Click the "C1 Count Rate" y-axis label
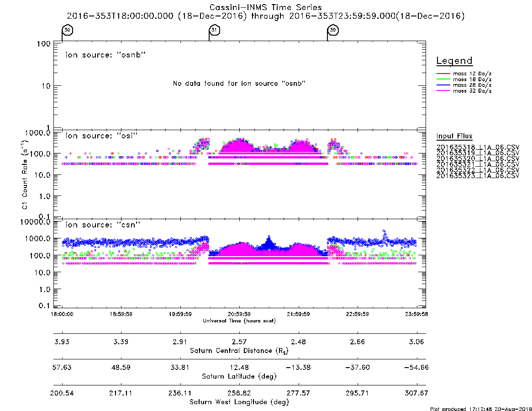Viewport: 532px width, 411px height. [25, 174]
